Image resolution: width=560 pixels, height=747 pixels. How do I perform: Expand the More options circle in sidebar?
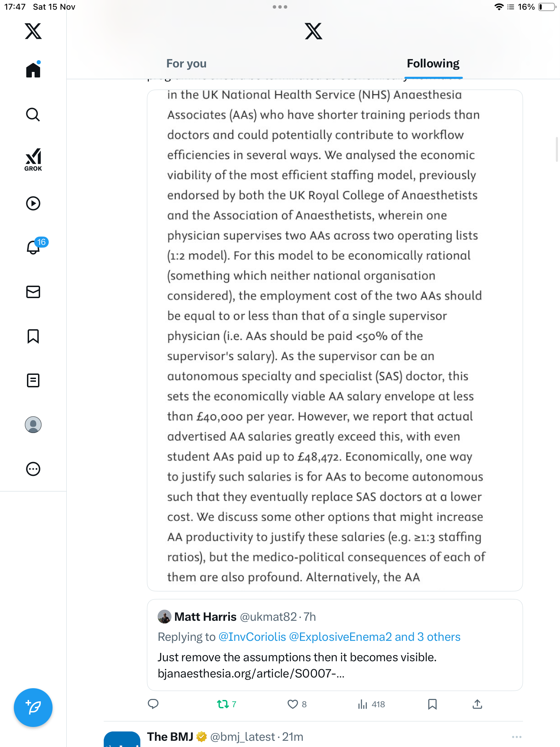pos(33,469)
